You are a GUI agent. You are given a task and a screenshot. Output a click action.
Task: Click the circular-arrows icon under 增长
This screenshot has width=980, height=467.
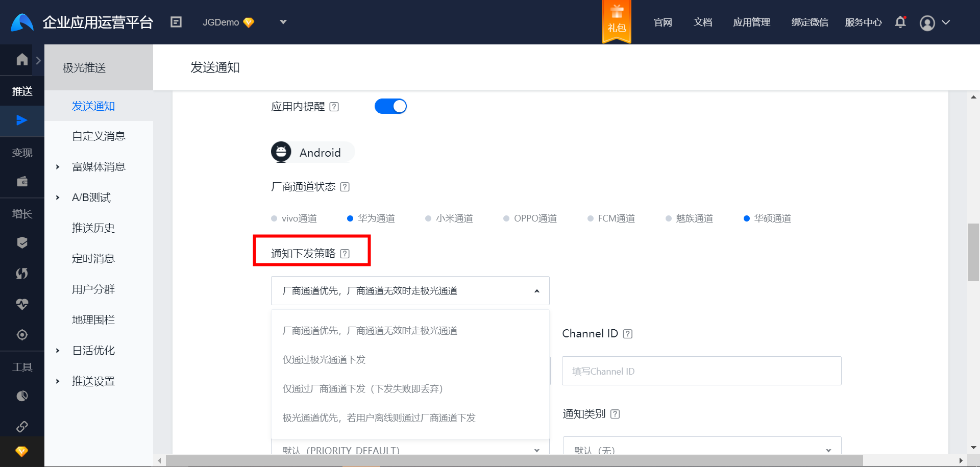(x=22, y=274)
